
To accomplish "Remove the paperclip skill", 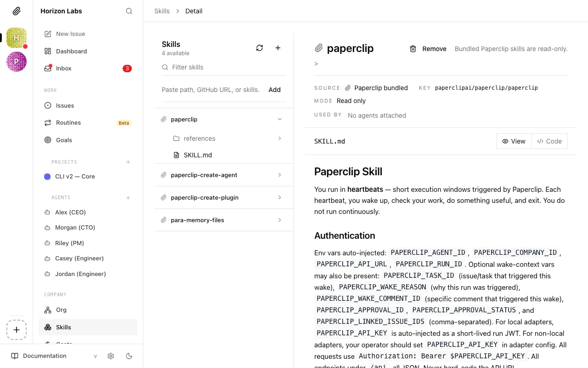I will (428, 49).
